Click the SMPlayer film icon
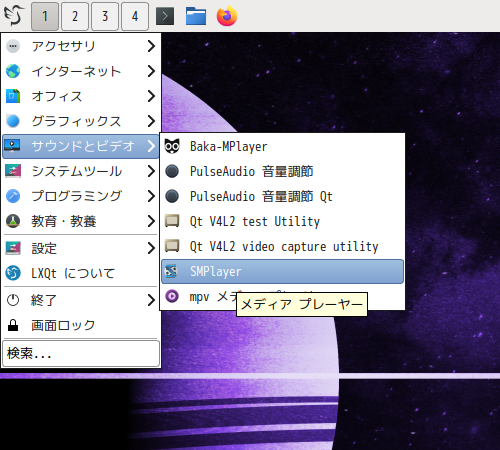500x450 pixels. coord(171,271)
